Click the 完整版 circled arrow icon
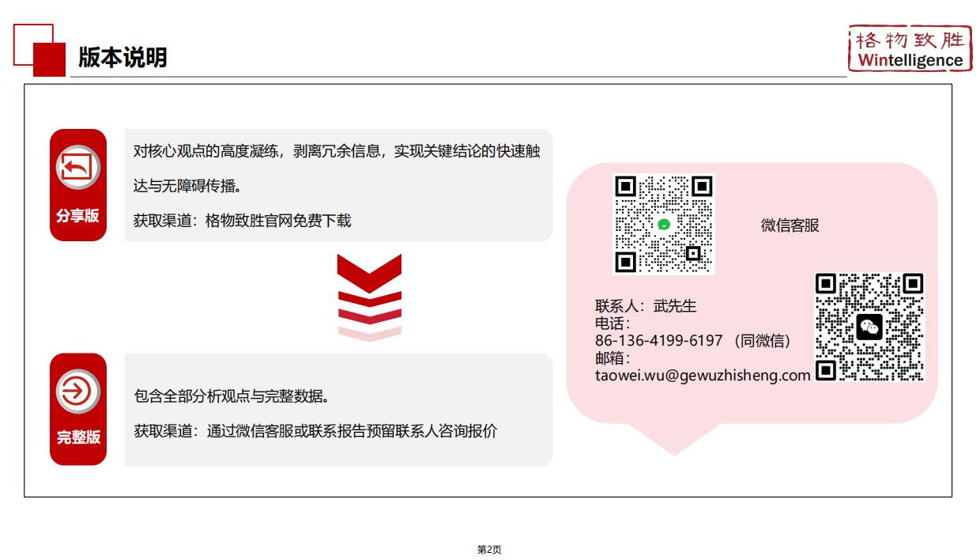980x560 pixels. [78, 391]
